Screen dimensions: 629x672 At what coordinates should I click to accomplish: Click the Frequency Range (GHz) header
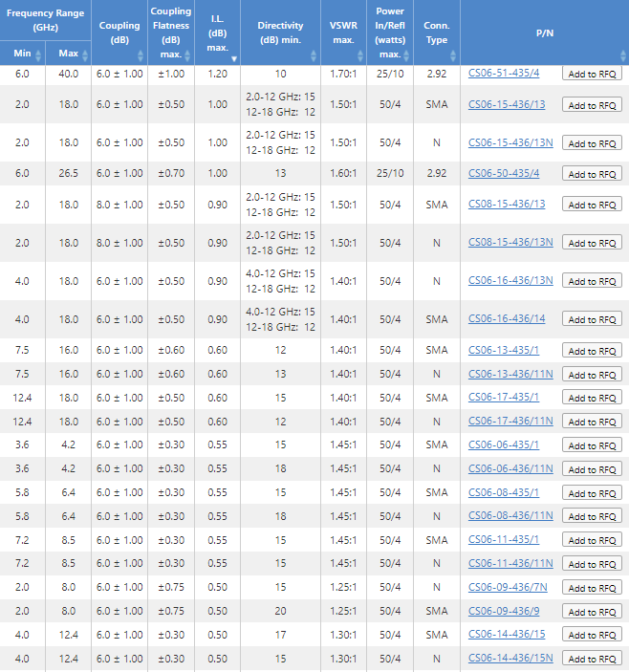45,20
